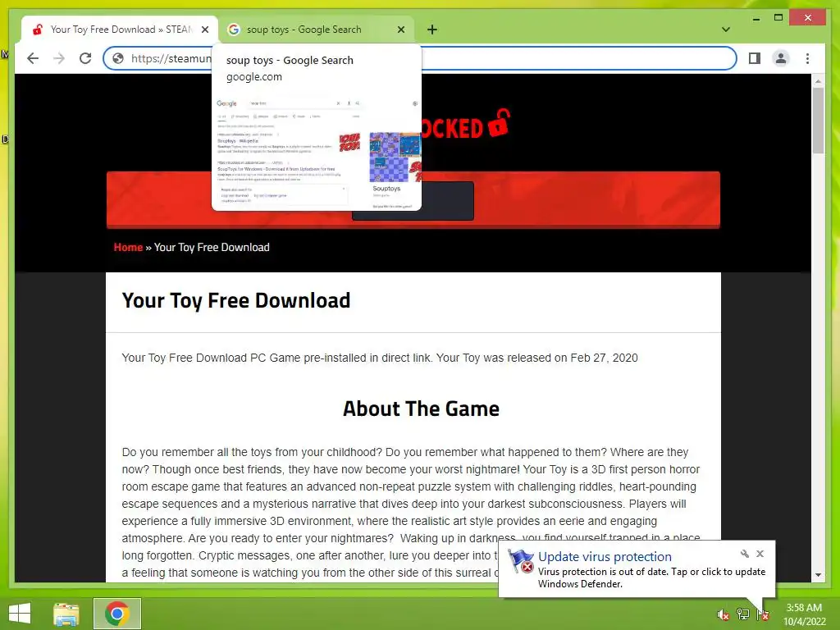Viewport: 840px width, 630px height.
Task: Close the soup toys Google Search tab
Action: (401, 30)
